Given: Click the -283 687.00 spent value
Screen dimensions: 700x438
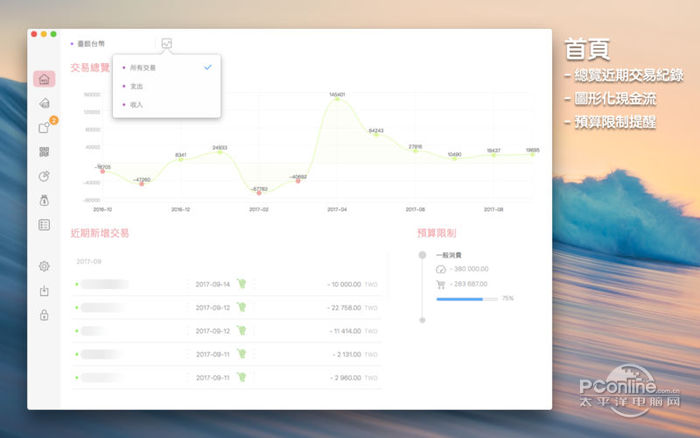Looking at the screenshot, I should coord(469,284).
